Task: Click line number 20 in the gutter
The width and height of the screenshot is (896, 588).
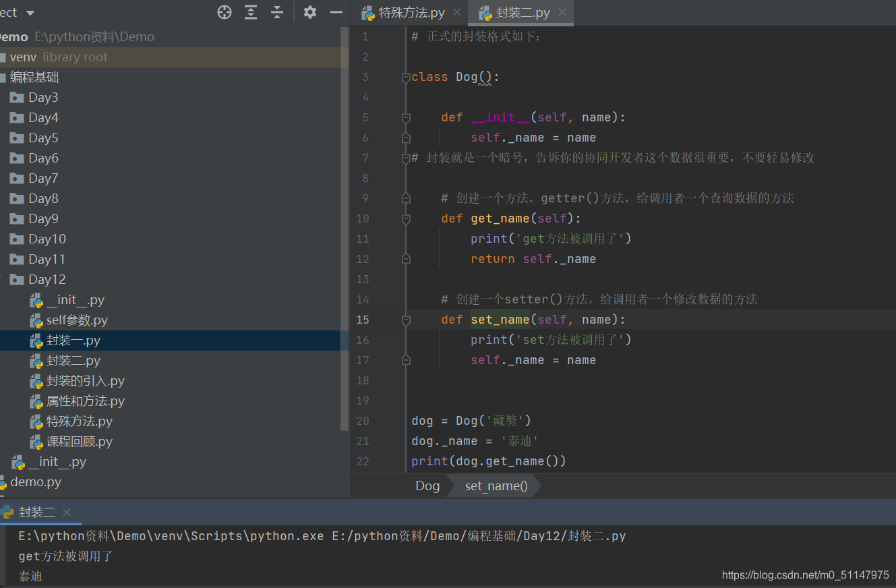Action: pos(363,421)
